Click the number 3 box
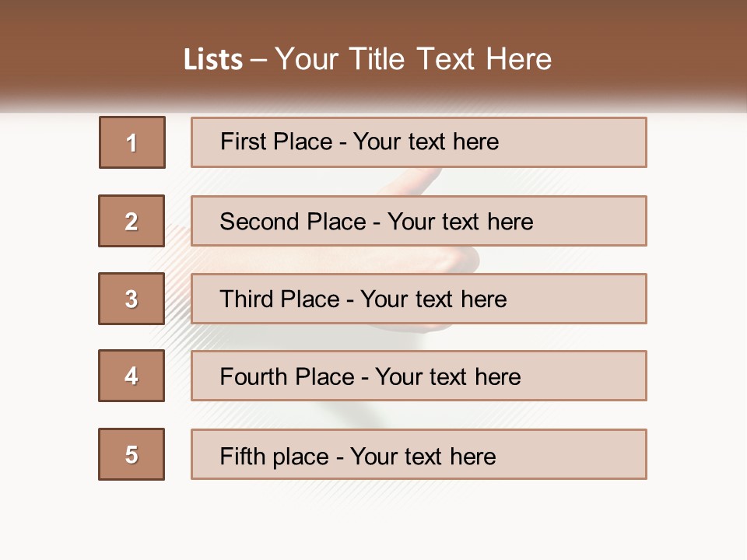 [132, 299]
